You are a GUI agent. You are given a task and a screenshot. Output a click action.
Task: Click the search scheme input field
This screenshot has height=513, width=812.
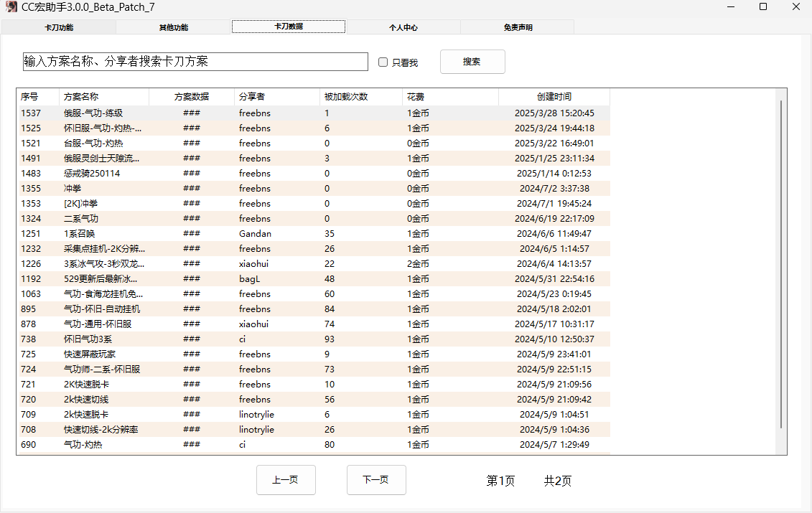pos(195,62)
